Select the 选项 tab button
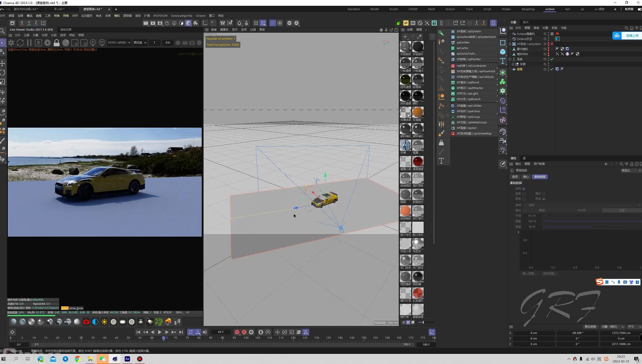The width and height of the screenshot is (642, 364). pos(515,177)
